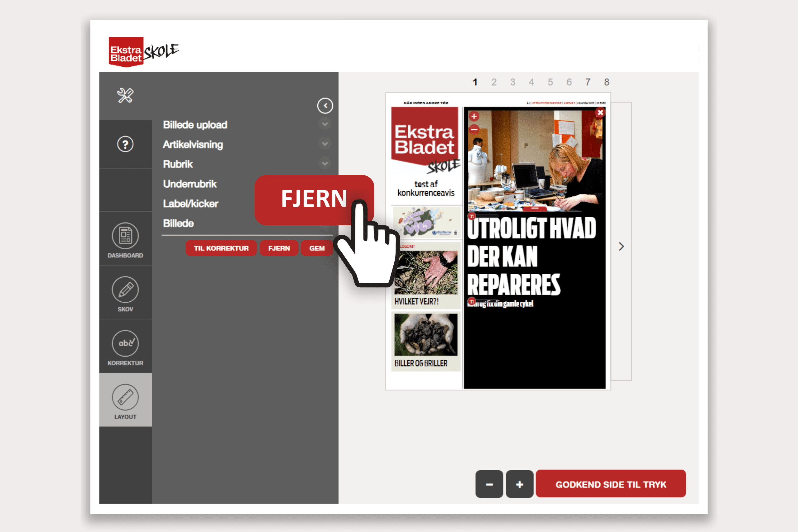Open the Underrubrik option
The image size is (798, 532).
(x=190, y=184)
